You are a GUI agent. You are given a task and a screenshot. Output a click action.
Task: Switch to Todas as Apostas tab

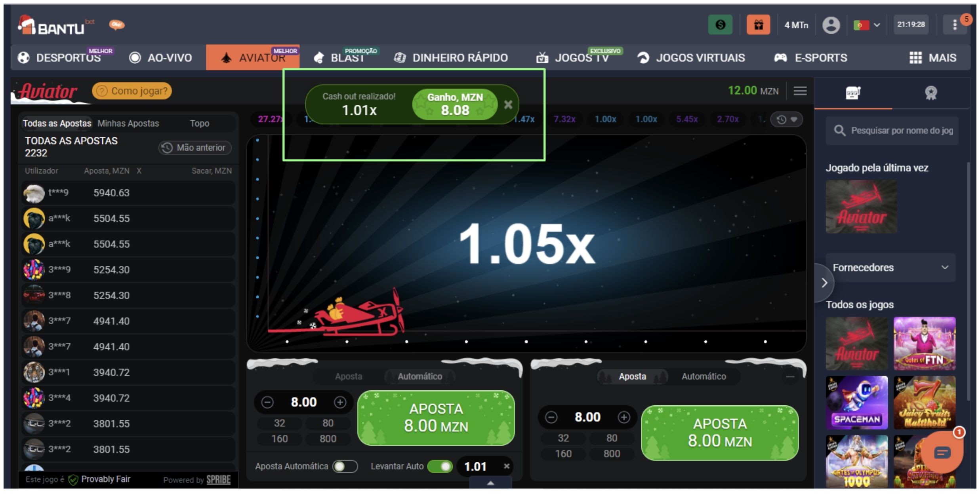(57, 123)
